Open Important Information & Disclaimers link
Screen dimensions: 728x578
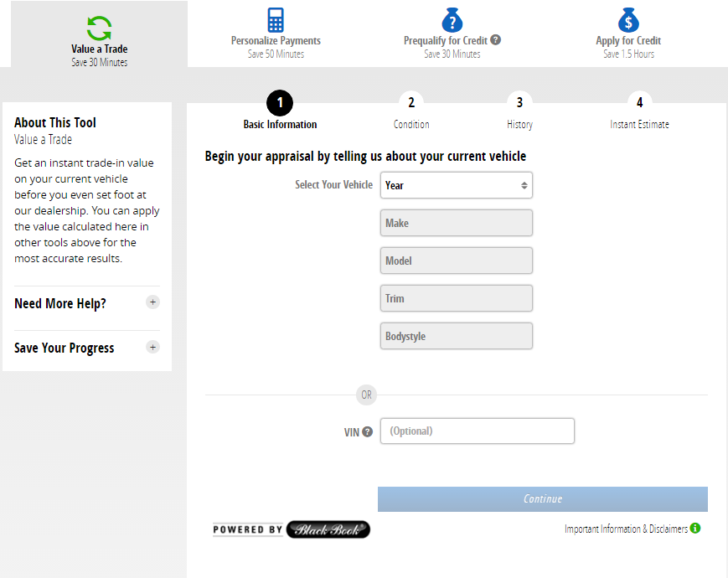(626, 529)
